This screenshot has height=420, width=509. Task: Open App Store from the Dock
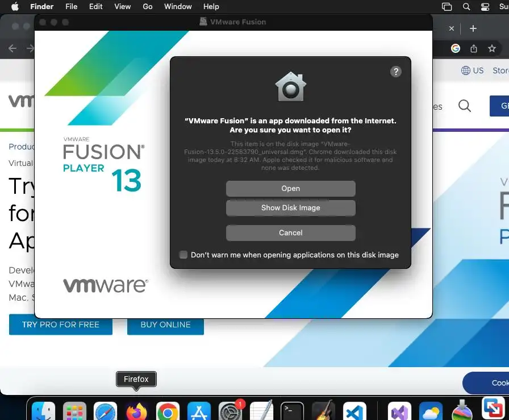click(199, 411)
